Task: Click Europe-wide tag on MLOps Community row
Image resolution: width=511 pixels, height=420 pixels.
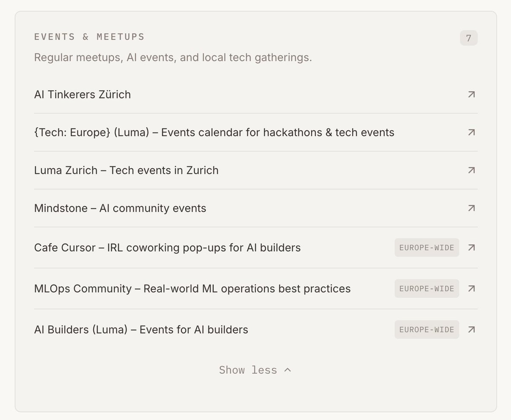Action: tap(427, 289)
